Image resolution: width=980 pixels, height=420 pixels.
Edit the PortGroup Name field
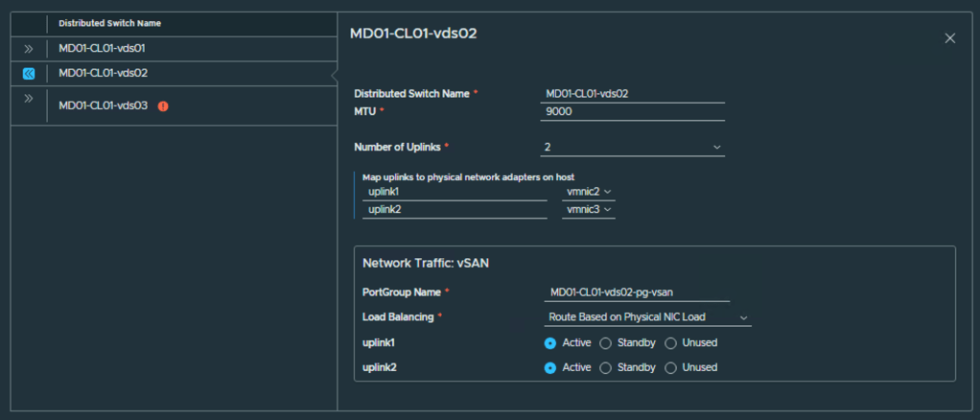636,292
